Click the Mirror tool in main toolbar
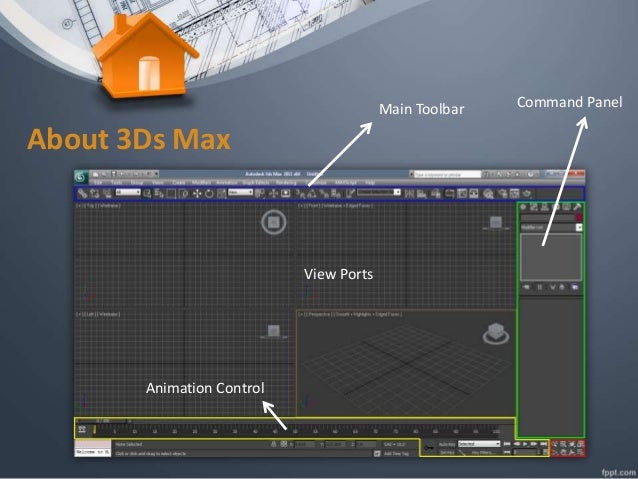This screenshot has height=479, width=638. pos(409,193)
